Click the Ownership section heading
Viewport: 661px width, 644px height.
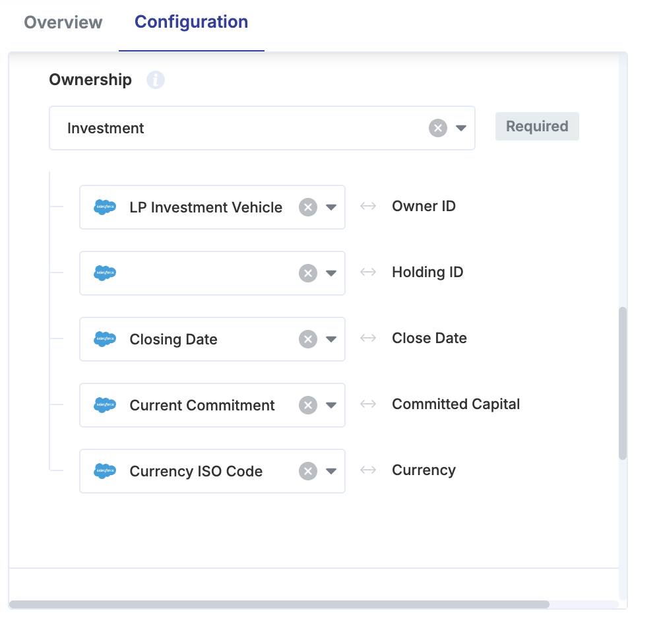[90, 80]
